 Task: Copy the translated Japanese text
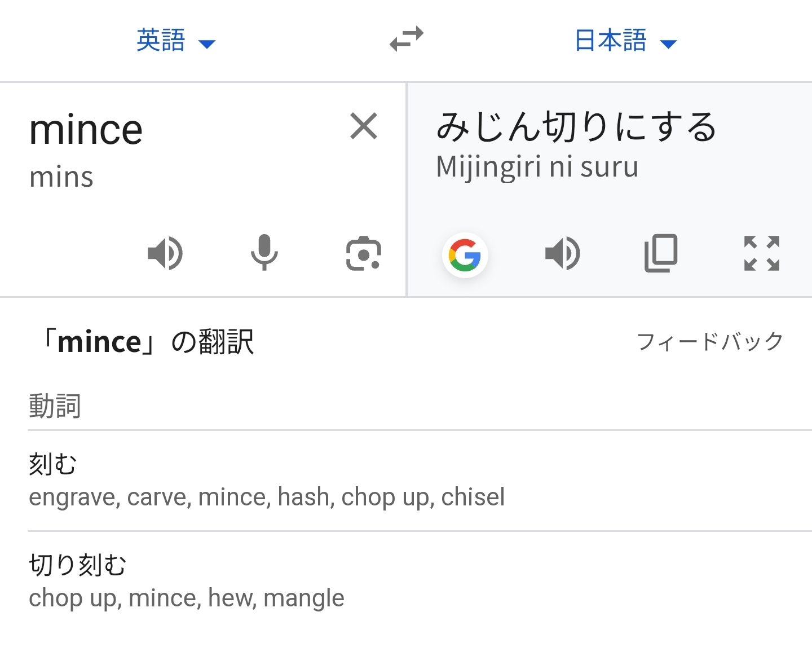tap(661, 253)
